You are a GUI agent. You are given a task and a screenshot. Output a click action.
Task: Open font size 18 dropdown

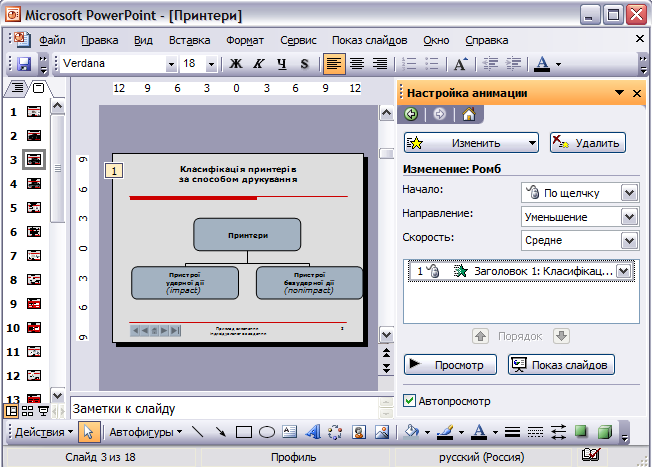click(x=211, y=64)
